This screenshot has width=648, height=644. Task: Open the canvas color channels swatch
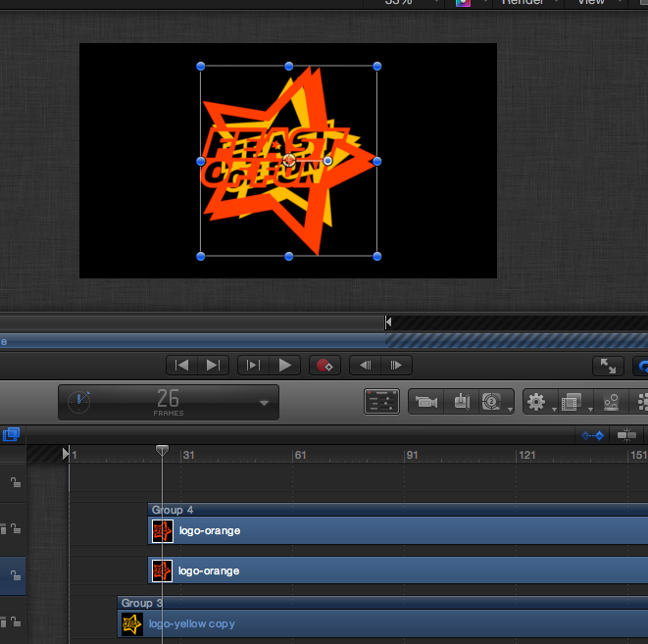[463, 3]
